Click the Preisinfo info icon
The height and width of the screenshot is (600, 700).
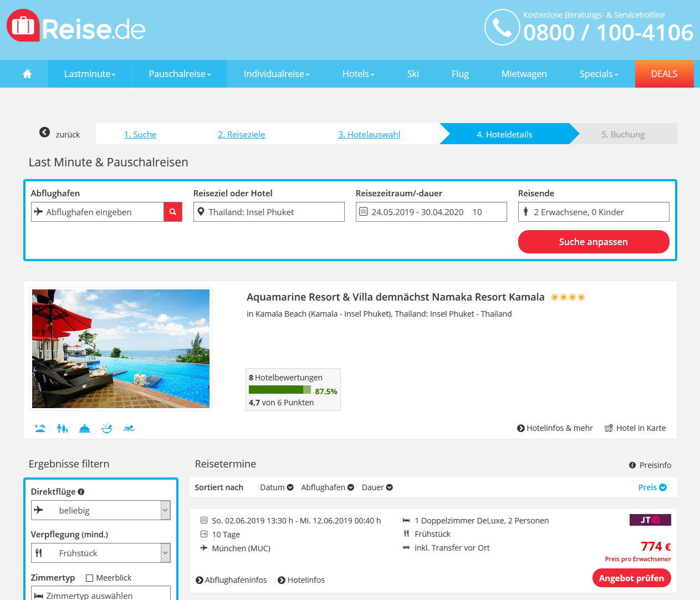coord(632,465)
